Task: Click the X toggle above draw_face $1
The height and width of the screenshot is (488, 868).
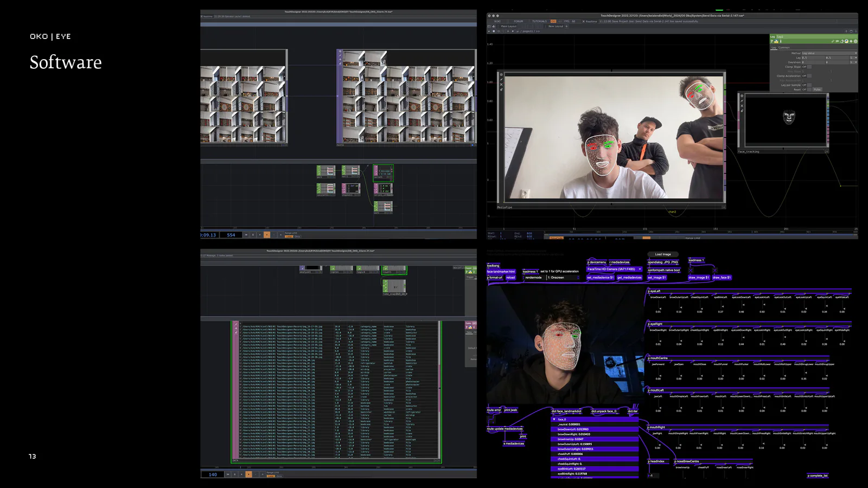Action: click(x=715, y=270)
